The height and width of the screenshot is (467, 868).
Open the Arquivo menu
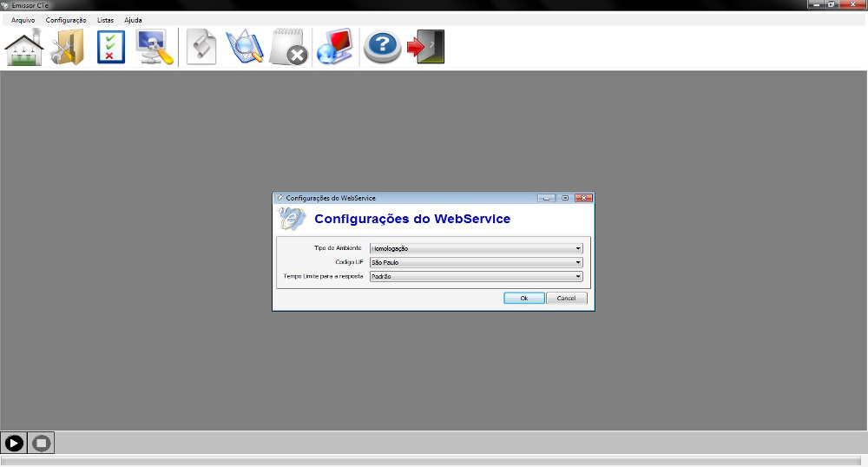(23, 20)
